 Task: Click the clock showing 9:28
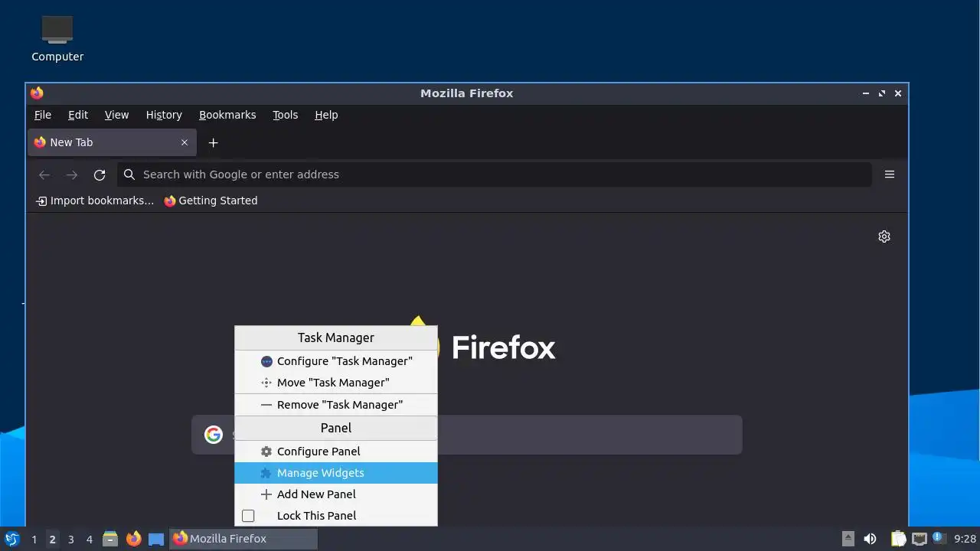[x=965, y=539]
